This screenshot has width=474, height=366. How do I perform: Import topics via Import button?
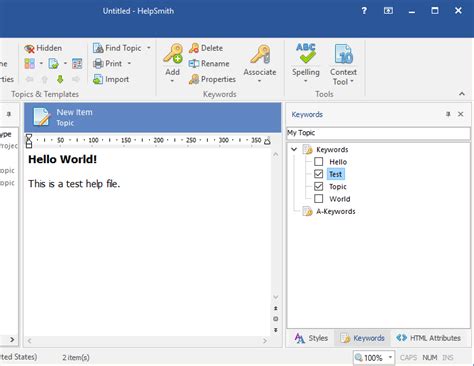click(x=111, y=79)
